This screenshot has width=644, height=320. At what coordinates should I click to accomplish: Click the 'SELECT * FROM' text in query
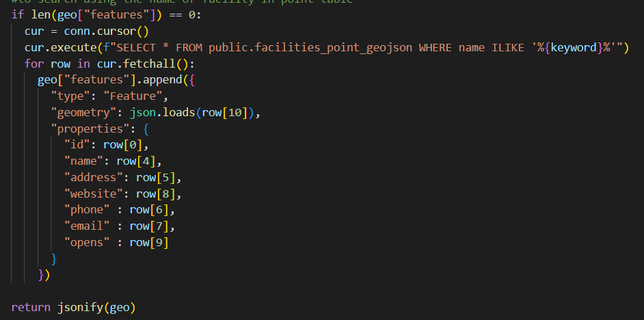160,48
